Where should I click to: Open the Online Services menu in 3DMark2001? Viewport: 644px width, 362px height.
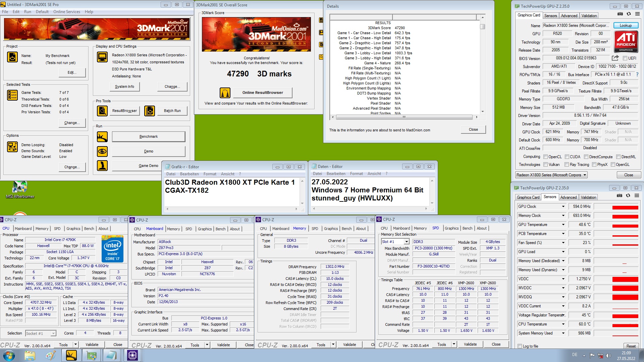tap(66, 12)
